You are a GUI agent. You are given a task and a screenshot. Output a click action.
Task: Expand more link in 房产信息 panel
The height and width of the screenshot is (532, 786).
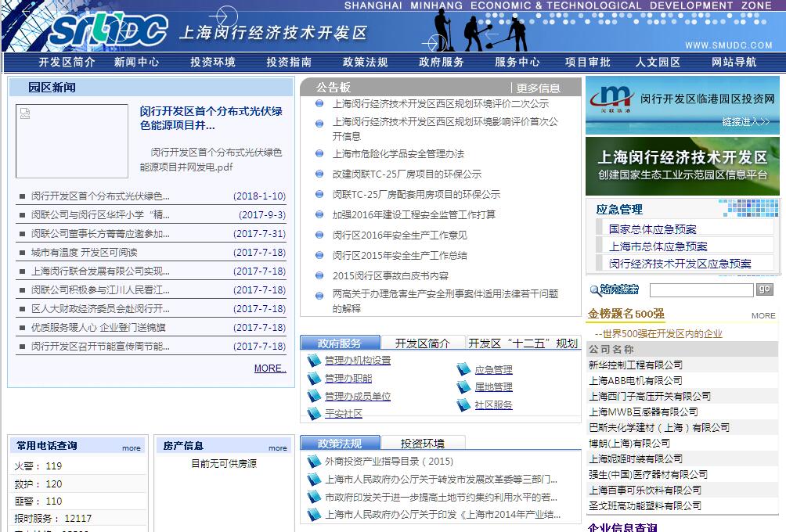278,448
